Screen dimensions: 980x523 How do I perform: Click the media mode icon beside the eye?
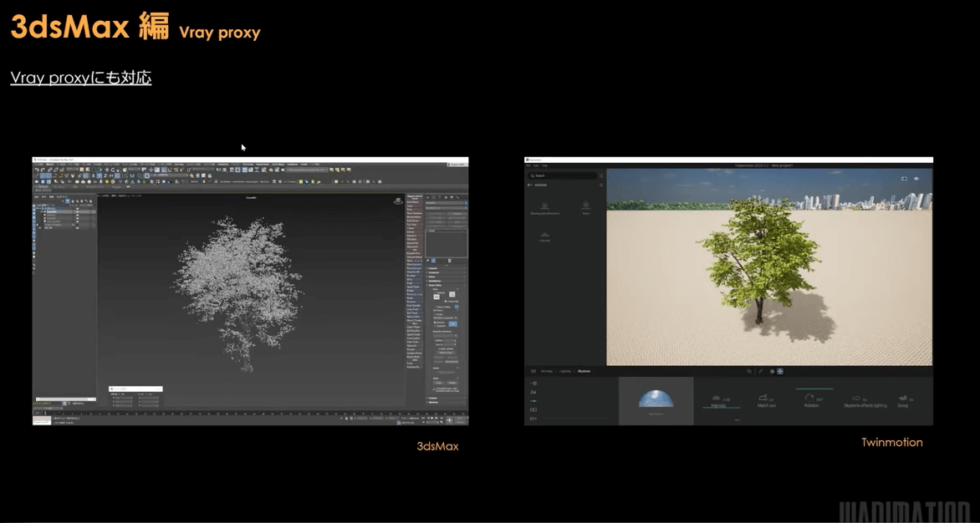point(905,179)
